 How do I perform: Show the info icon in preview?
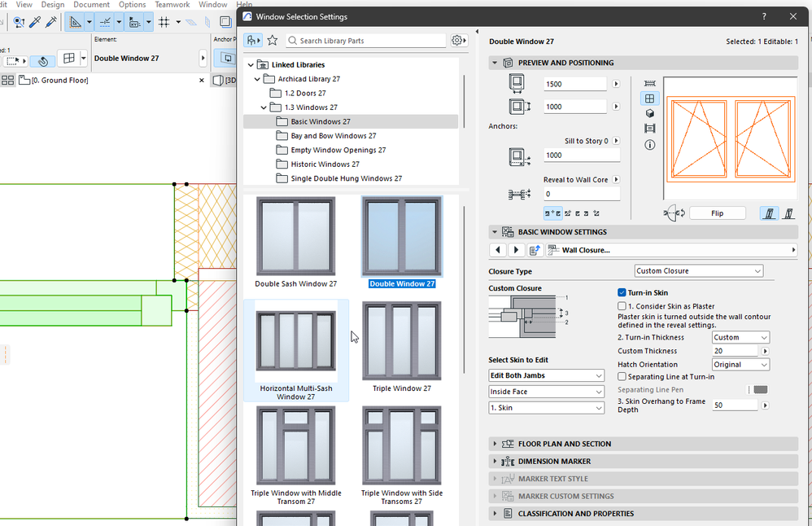click(x=649, y=145)
